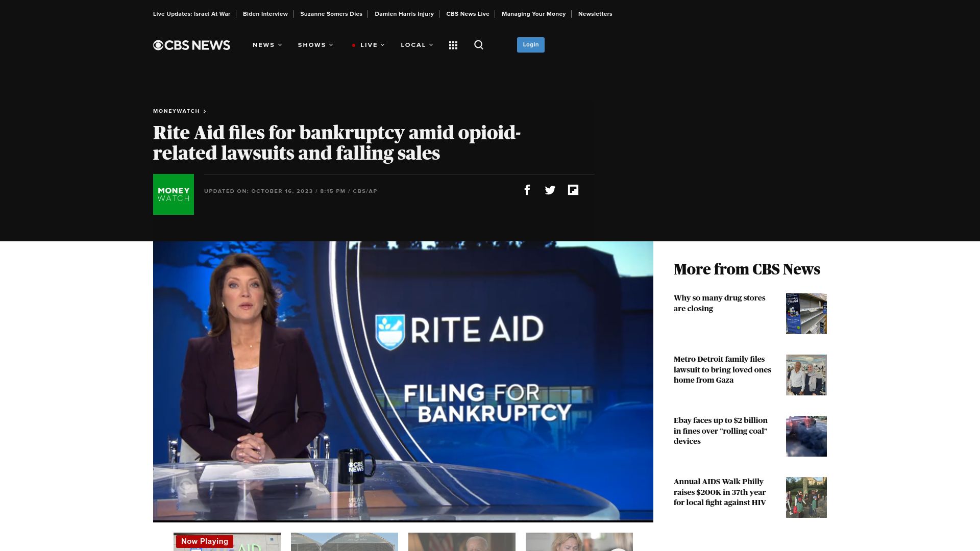Open the grid apps menu icon
This screenshot has width=980, height=551.
pyautogui.click(x=453, y=45)
